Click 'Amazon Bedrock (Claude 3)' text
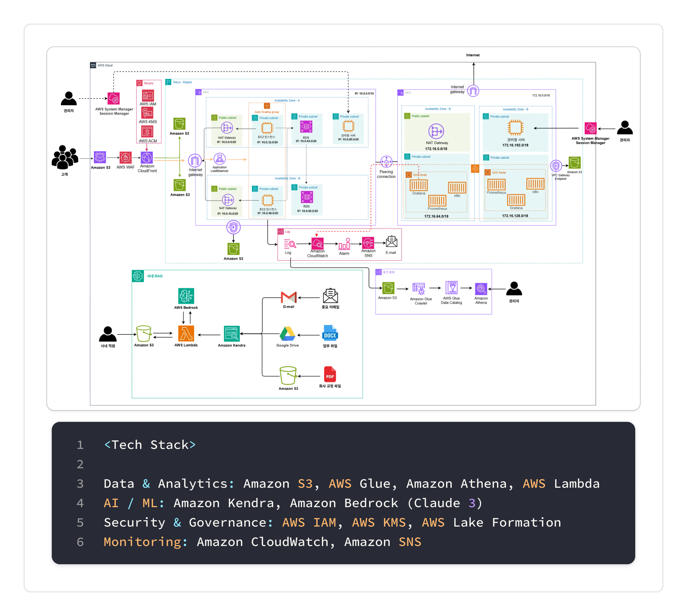687x616 pixels. coord(386,503)
